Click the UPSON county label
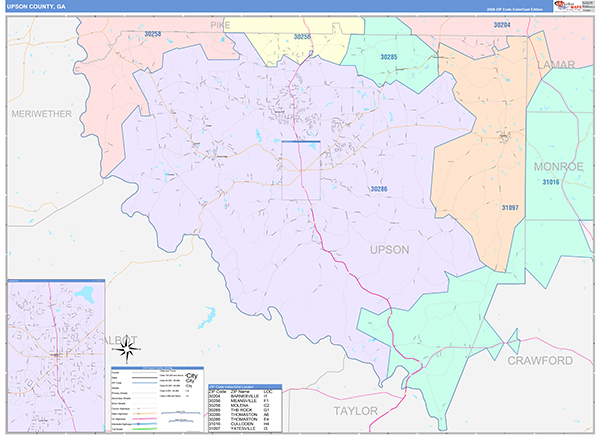Screen dimensions: 600x435 [x=390, y=250]
